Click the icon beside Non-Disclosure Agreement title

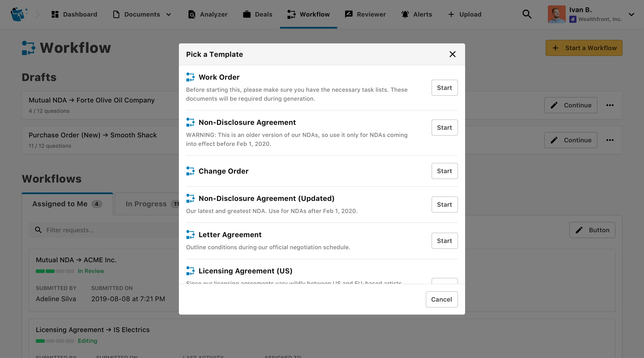(191, 122)
